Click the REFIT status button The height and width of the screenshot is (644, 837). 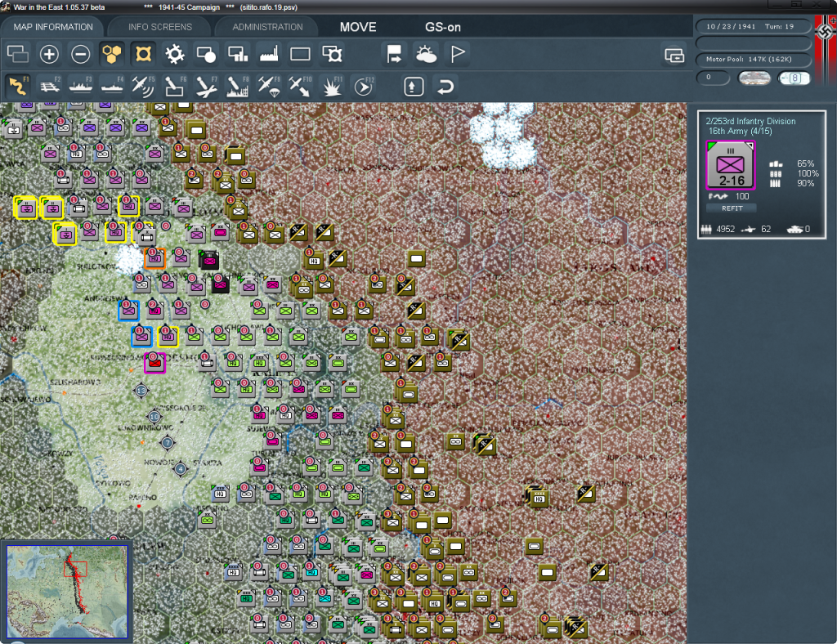click(x=732, y=208)
